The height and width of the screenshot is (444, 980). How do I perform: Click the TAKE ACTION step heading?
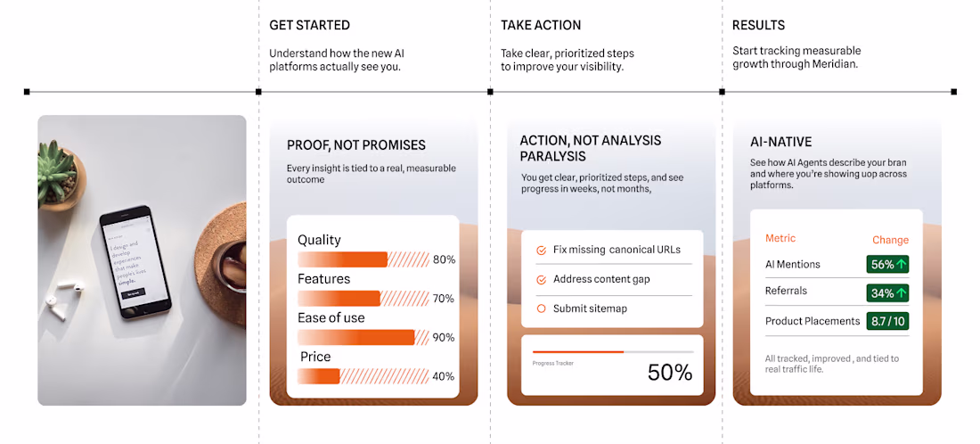tap(541, 26)
